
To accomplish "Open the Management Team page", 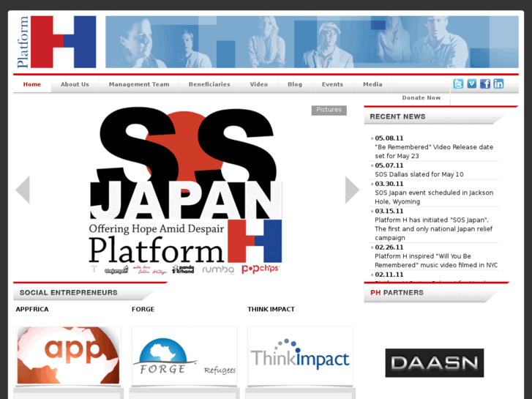I will (x=139, y=84).
